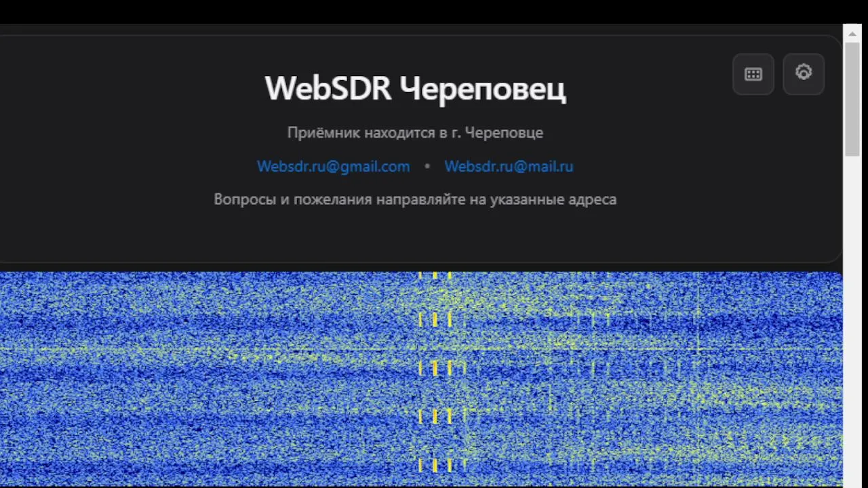Click the Вопросы и пожелания text line
The height and width of the screenshot is (488, 868).
[x=415, y=199]
